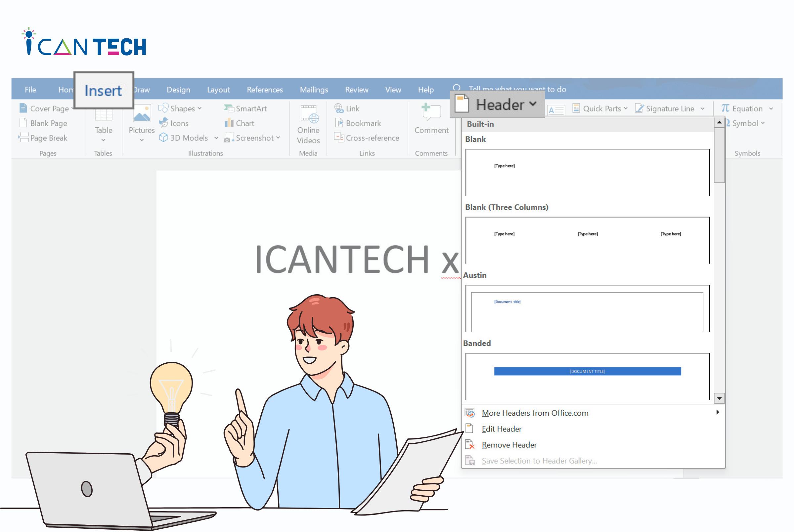This screenshot has width=794, height=532.
Task: Open the Pictures insert icon
Action: (x=142, y=114)
